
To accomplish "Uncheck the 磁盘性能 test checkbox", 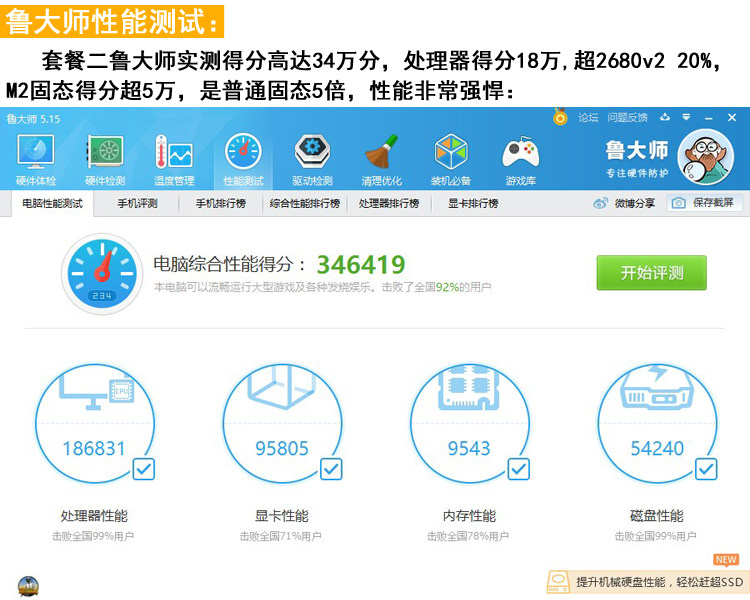I will 706,469.
